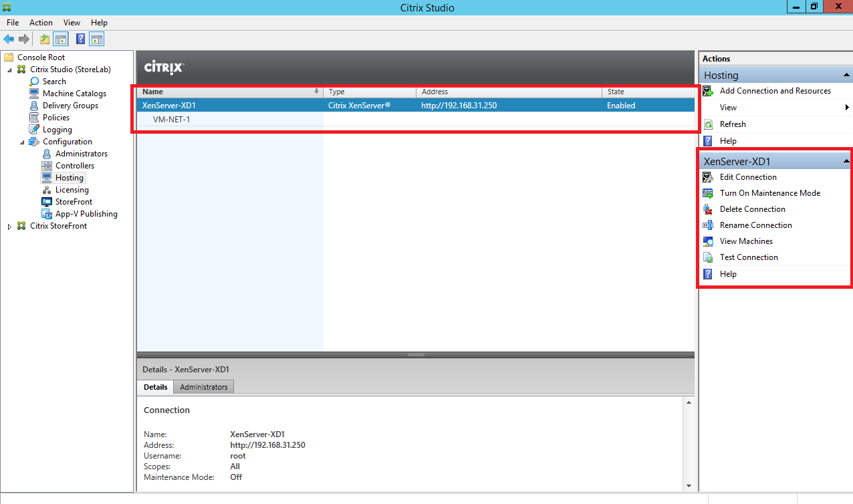The image size is (853, 504).
Task: Collapse the Configuration tree node
Action: pos(22,142)
